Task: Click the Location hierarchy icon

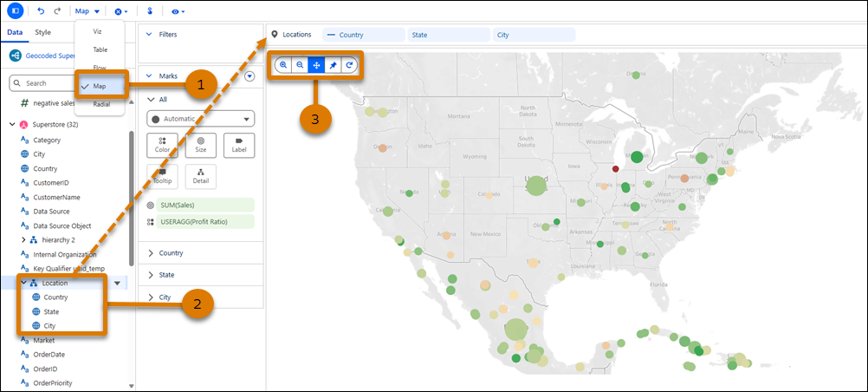Action: click(x=33, y=283)
